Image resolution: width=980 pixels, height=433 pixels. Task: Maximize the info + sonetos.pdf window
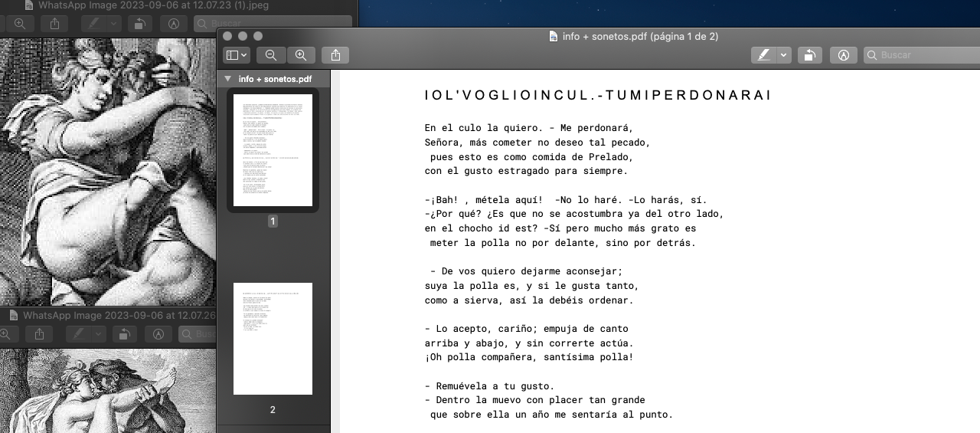[258, 36]
